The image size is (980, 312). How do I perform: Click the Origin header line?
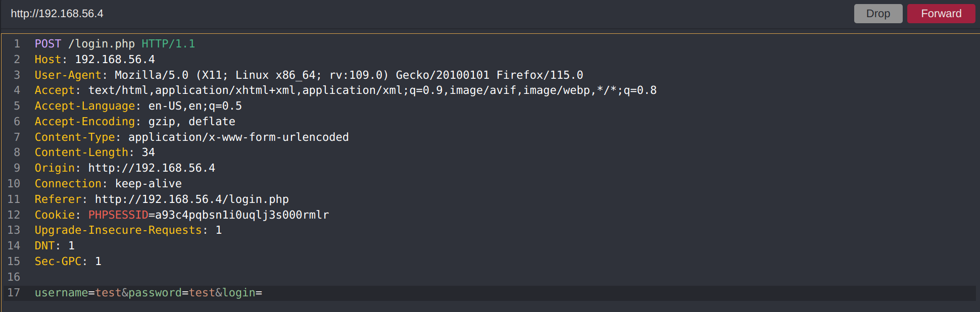tap(124, 168)
